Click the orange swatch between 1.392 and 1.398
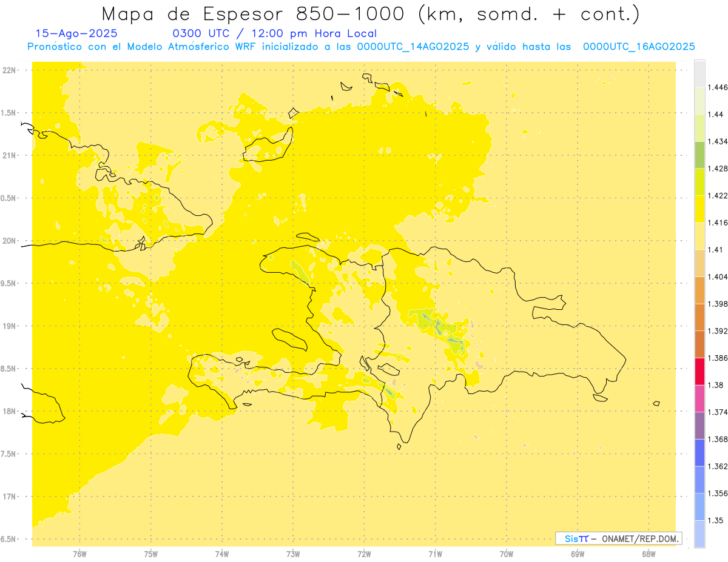The width and height of the screenshot is (728, 562). coord(699,317)
